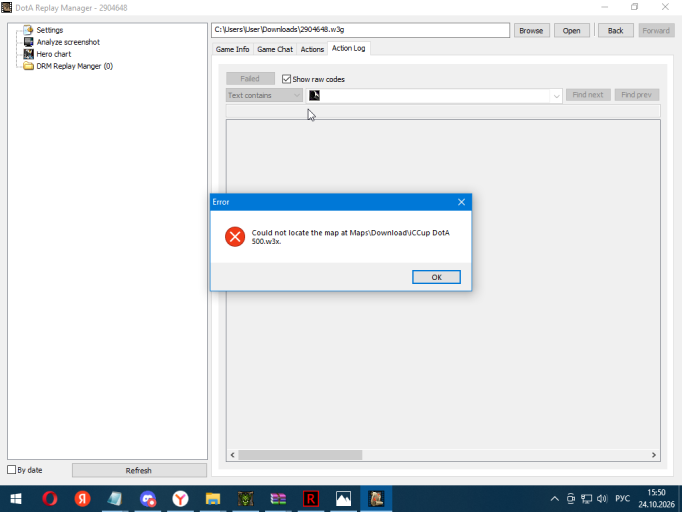Toggle the Show raw codes checkbox
The width and height of the screenshot is (682, 512).
tap(286, 79)
